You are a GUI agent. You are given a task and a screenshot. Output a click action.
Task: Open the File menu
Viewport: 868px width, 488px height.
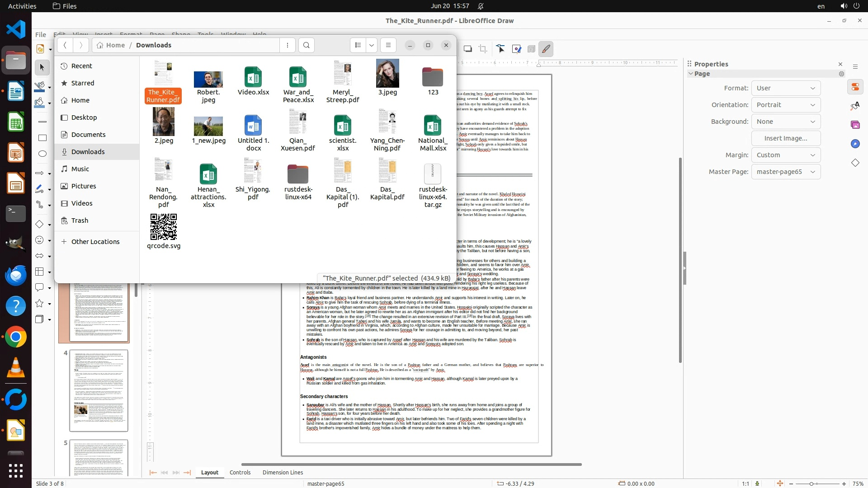pyautogui.click(x=41, y=34)
